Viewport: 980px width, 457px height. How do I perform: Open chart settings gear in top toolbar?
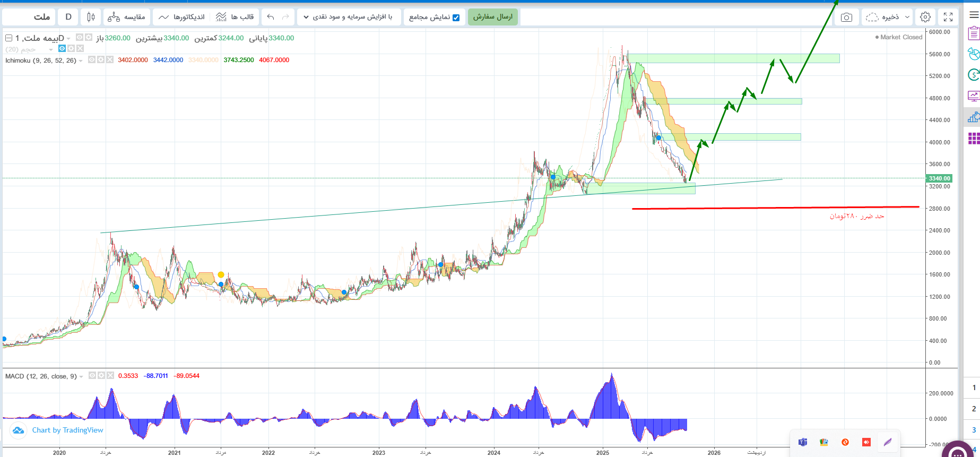point(925,17)
